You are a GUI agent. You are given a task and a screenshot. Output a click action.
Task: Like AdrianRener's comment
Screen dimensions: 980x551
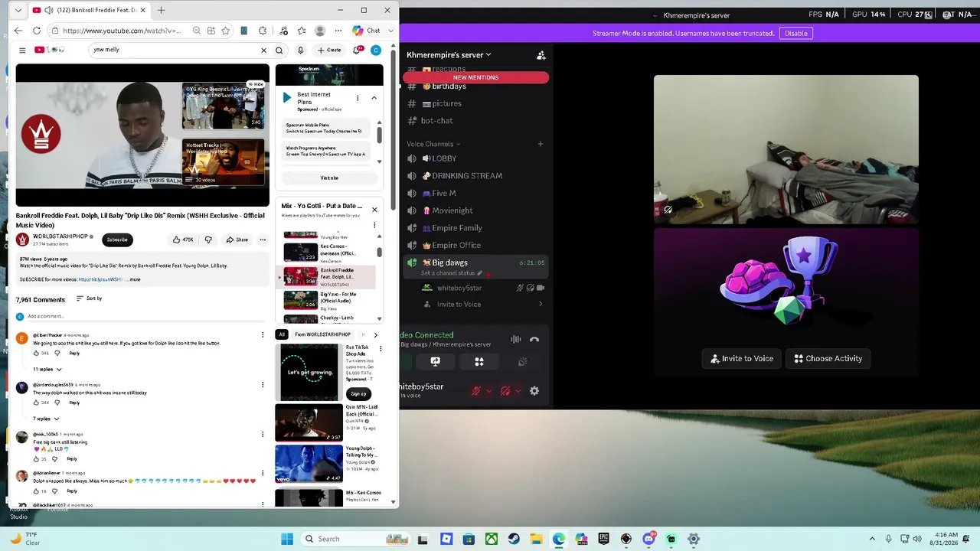click(36, 491)
